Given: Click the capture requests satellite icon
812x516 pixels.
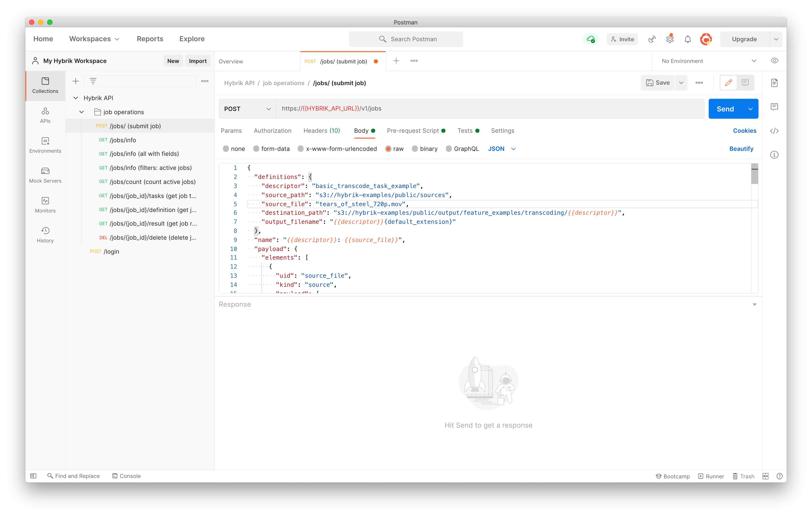Looking at the screenshot, I should pos(652,39).
